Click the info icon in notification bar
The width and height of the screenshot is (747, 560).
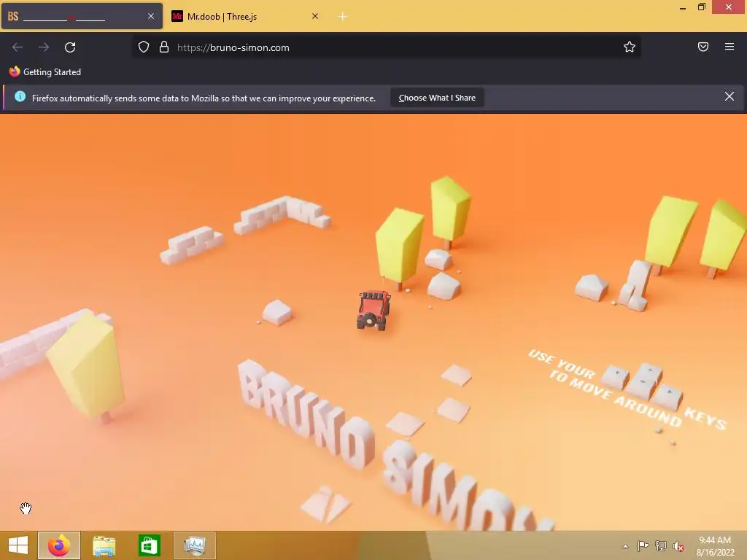point(20,97)
